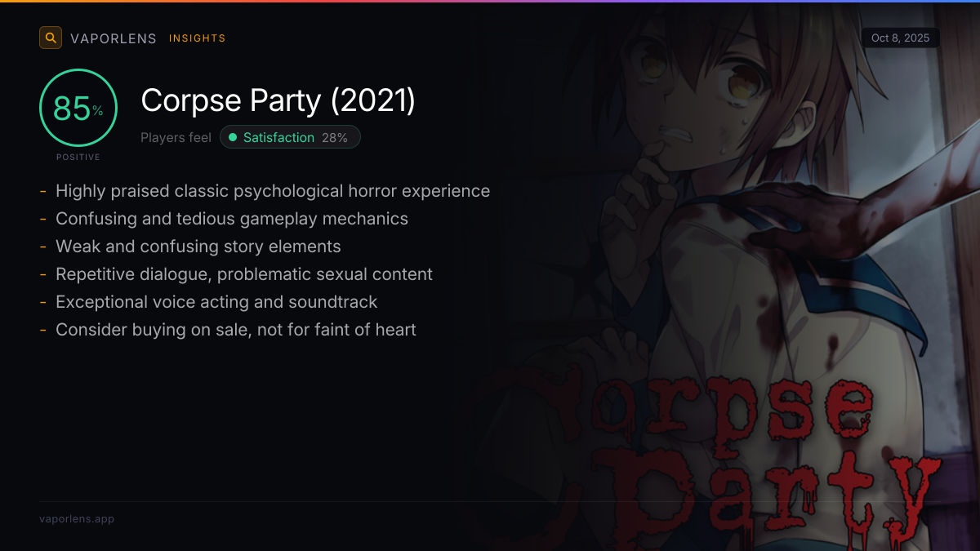Open the vaporlens.app footer link
The image size is (980, 551).
point(77,518)
